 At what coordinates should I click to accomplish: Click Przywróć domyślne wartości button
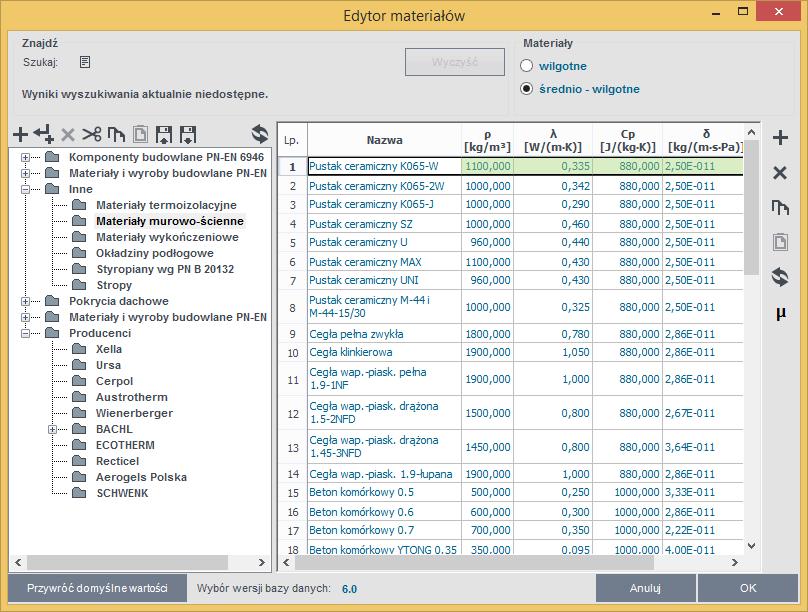97,588
